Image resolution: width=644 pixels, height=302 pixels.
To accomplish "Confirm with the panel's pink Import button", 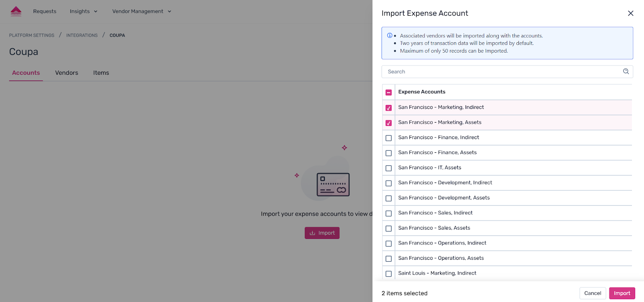I will coord(622,293).
